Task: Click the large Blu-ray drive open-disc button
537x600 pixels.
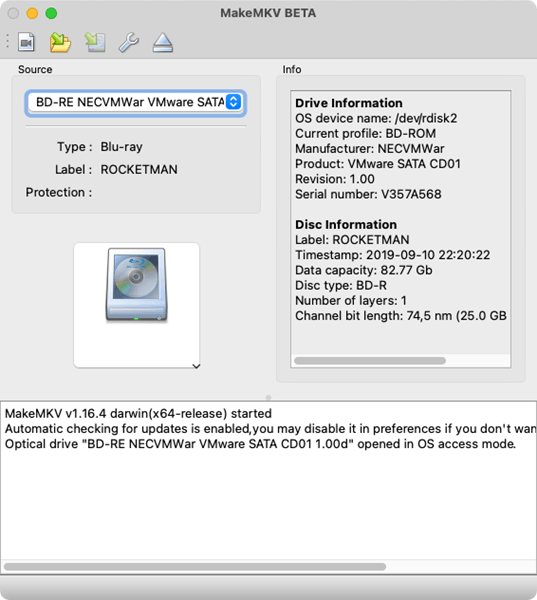Action: tap(137, 305)
